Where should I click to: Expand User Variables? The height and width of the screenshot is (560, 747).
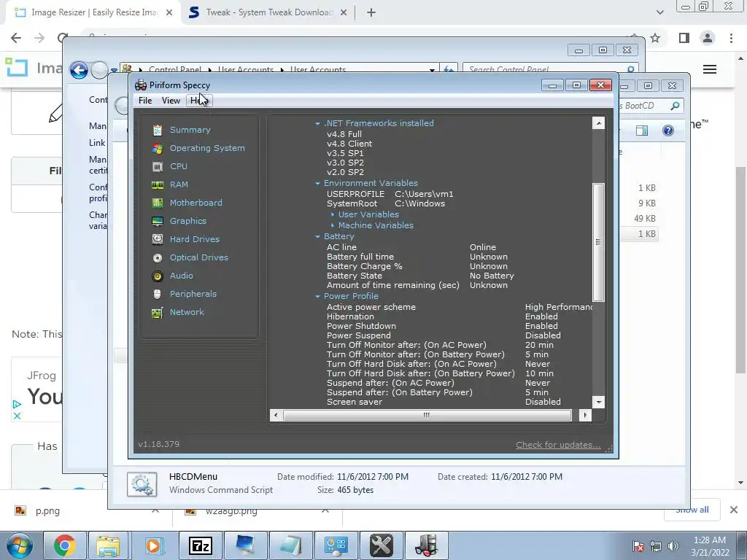coord(333,215)
